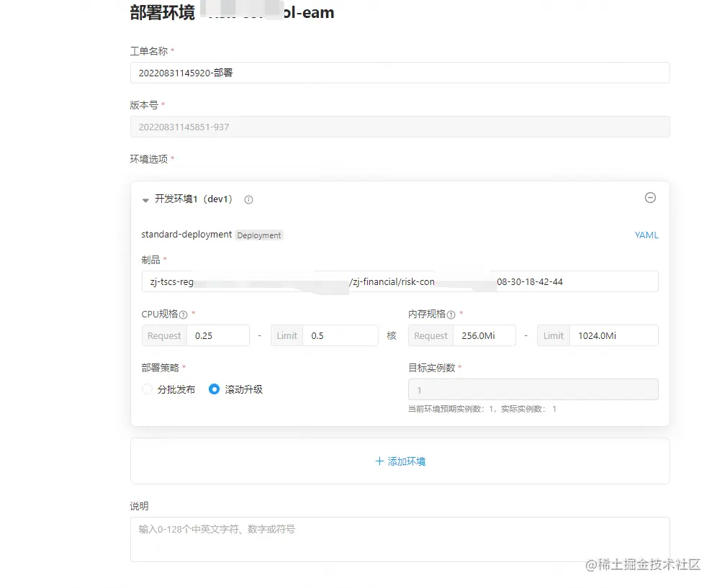Edit memory Limit value 1024.0Mi
Screen dimensions: 717x588
(x=614, y=335)
